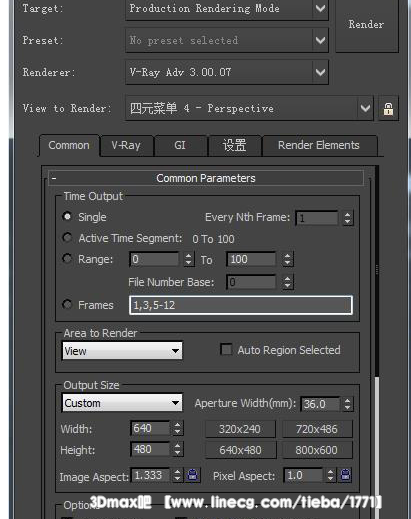Open the Target rendering mode dropdown
The height and width of the screenshot is (519, 411).
(x=227, y=9)
